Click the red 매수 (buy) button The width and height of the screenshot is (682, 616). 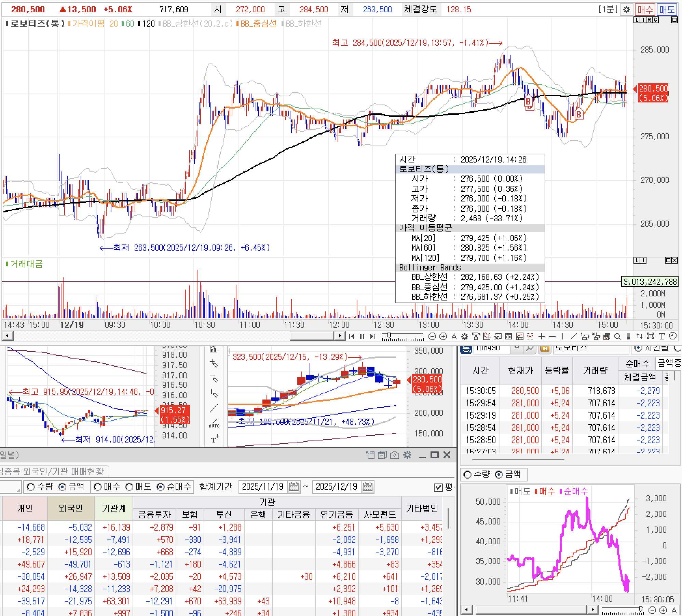pos(645,10)
